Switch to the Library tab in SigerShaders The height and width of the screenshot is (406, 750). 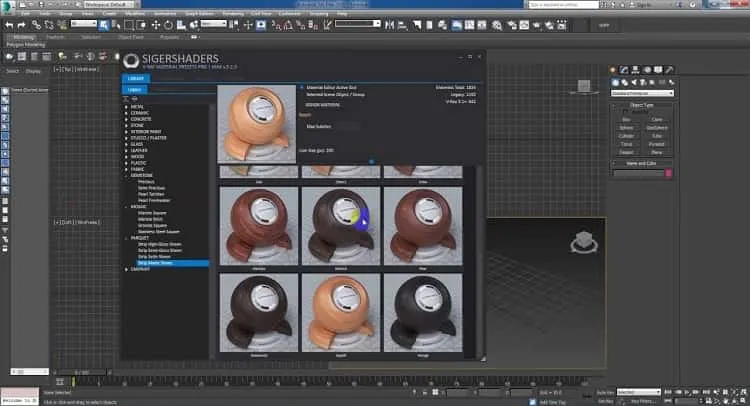pos(136,78)
